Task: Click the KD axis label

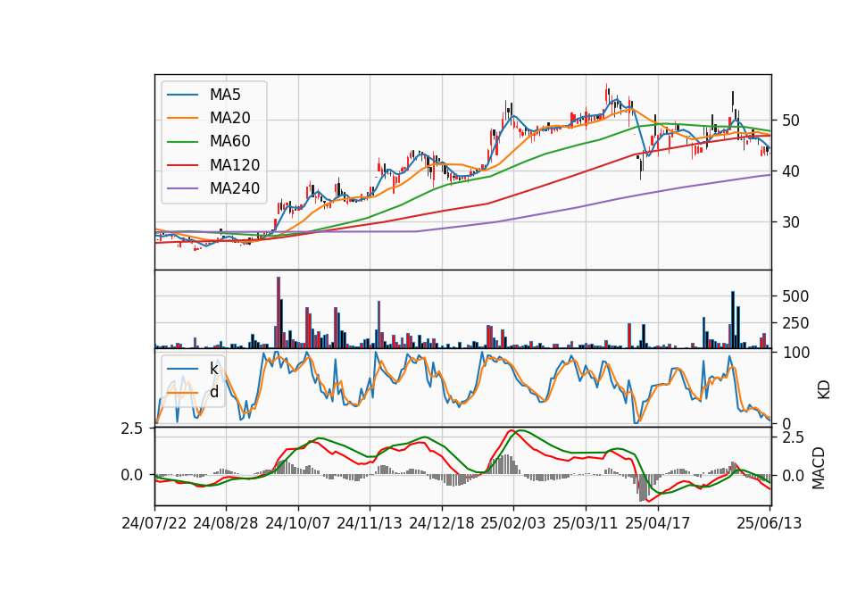Action: 824,389
